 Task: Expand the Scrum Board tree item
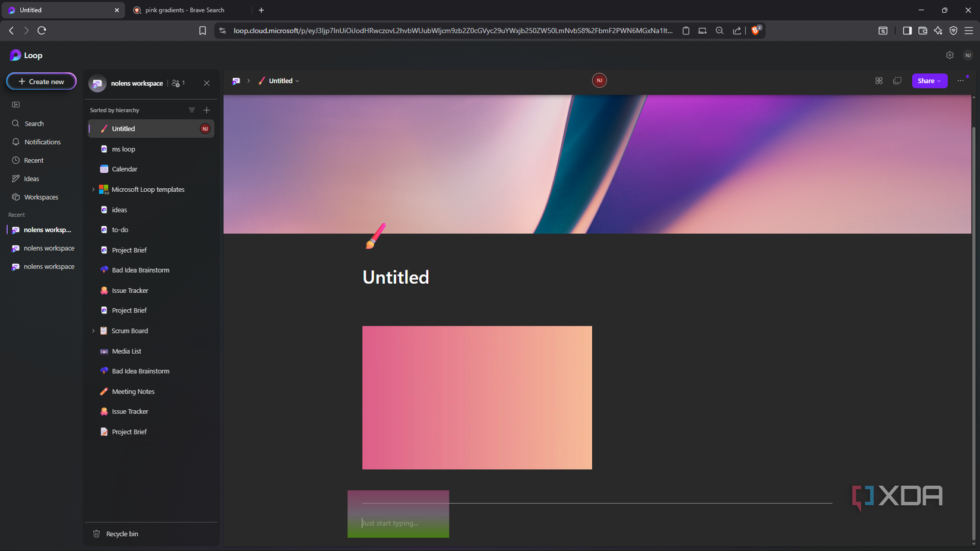[x=93, y=331]
